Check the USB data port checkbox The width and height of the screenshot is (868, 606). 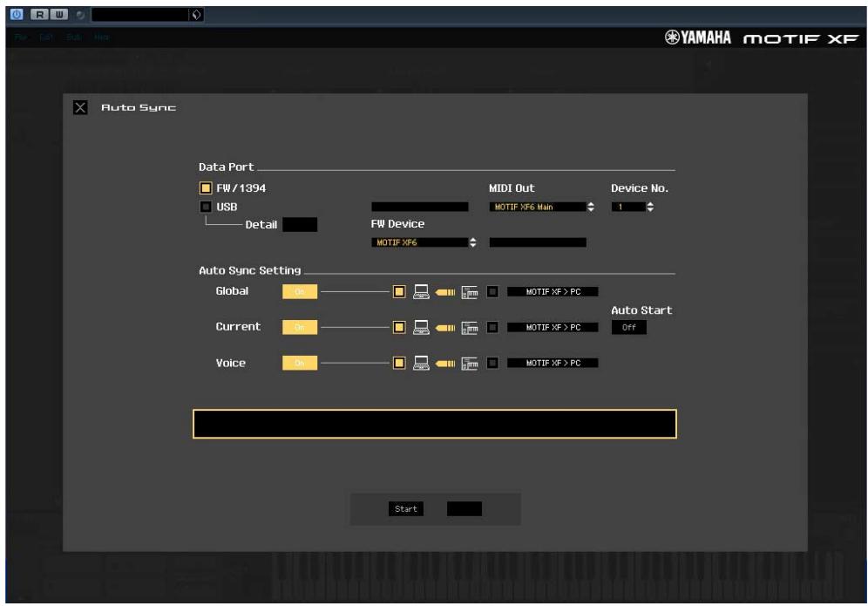point(206,207)
